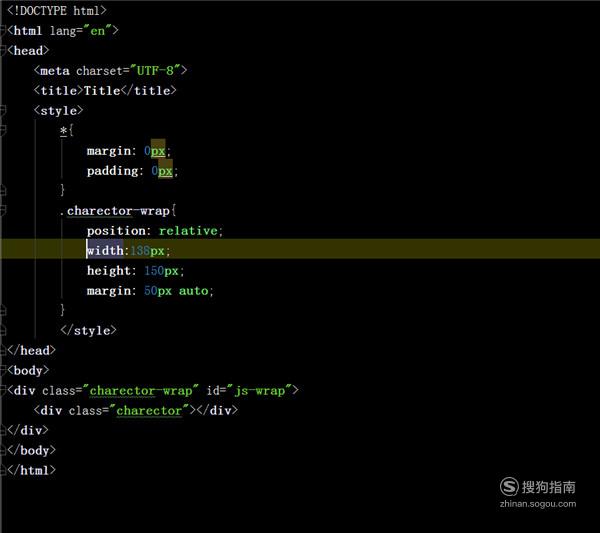Click the opening <style> tag

58,111
